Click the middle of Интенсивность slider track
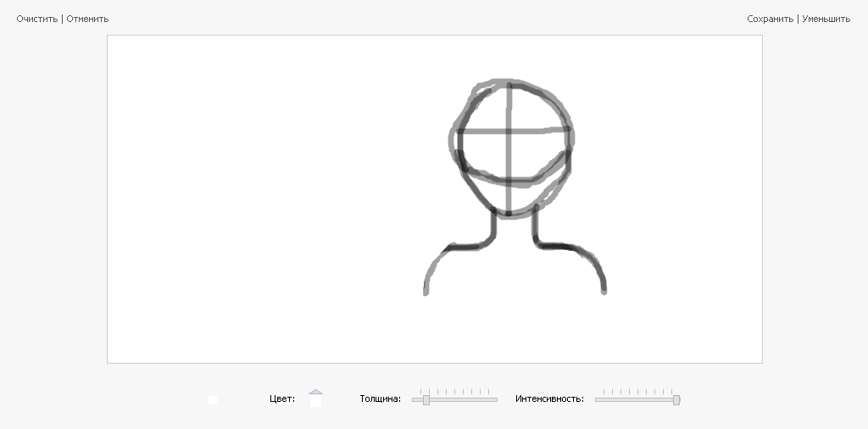This screenshot has height=429, width=868. point(637,399)
